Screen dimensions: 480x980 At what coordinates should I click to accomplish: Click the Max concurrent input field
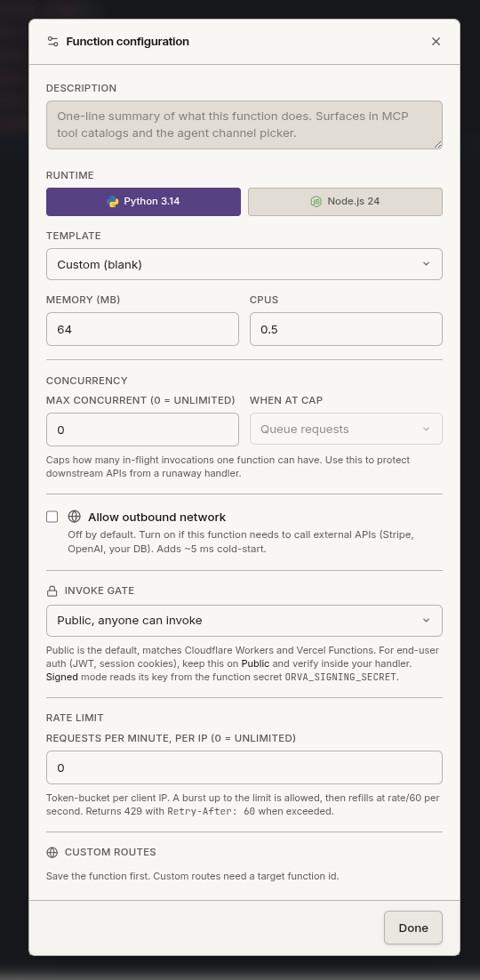point(142,430)
